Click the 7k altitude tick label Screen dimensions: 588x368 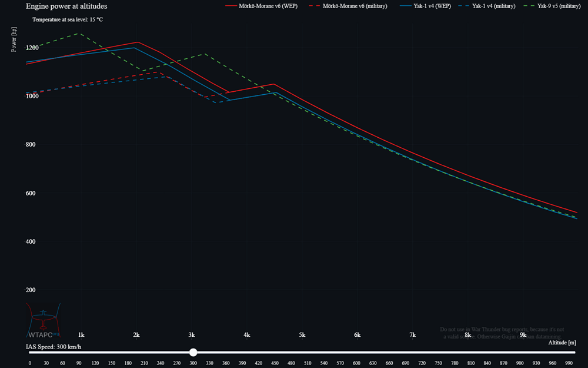click(413, 334)
